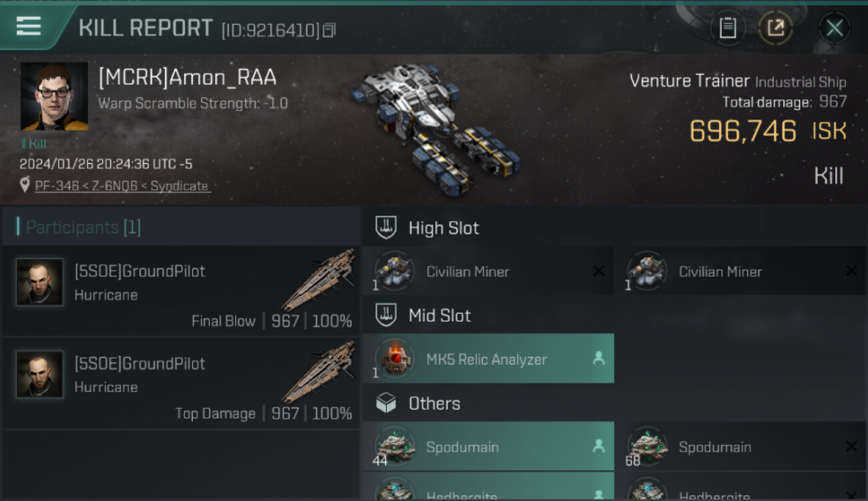The image size is (868, 501).
Task: Copy the kill report ID
Action: coord(329,30)
